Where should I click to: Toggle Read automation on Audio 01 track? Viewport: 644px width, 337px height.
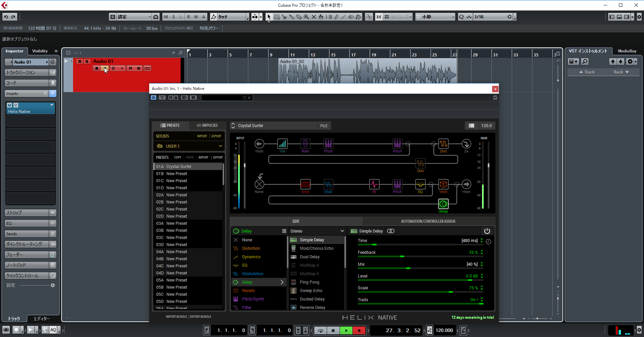pos(131,68)
